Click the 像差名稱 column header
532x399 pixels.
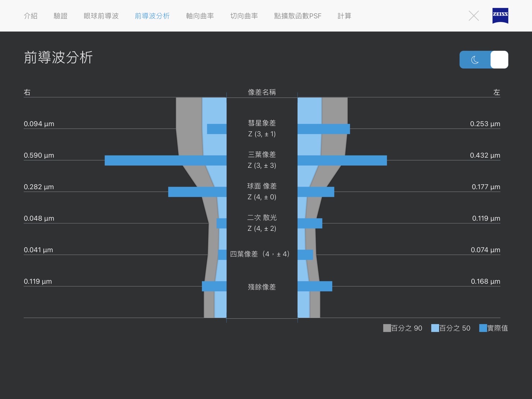262,92
